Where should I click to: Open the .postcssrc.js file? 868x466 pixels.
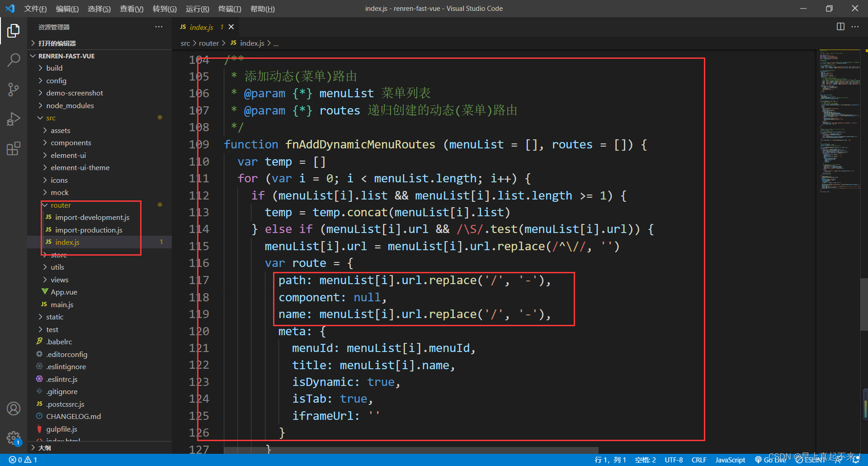(65, 404)
